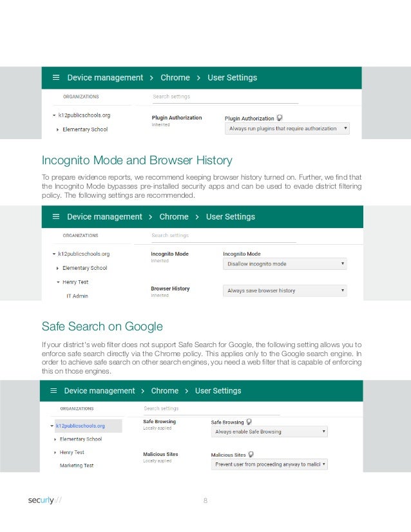Select k12publicschools.org in Incognito Mode org tree
The width and height of the screenshot is (411, 532).
point(84,254)
